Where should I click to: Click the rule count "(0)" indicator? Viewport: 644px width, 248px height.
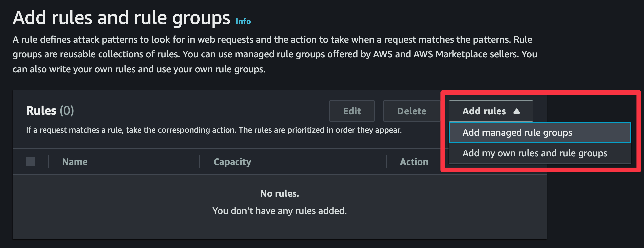(67, 110)
